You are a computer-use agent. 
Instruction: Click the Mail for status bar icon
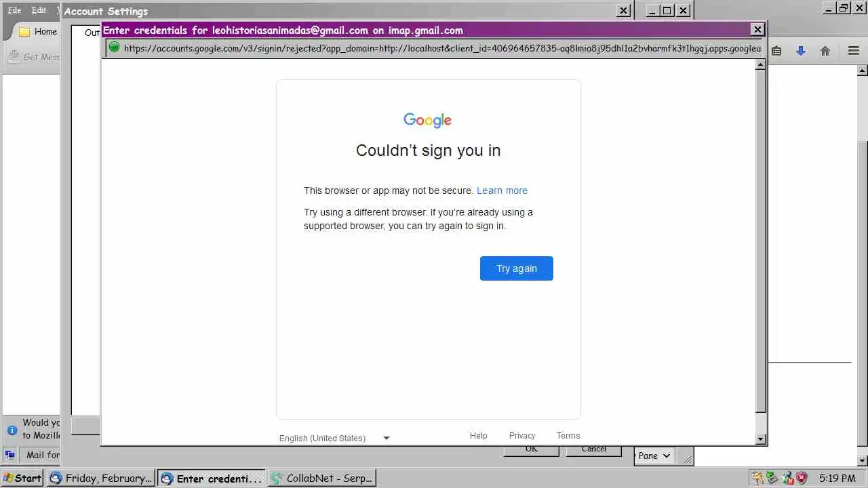click(10, 455)
